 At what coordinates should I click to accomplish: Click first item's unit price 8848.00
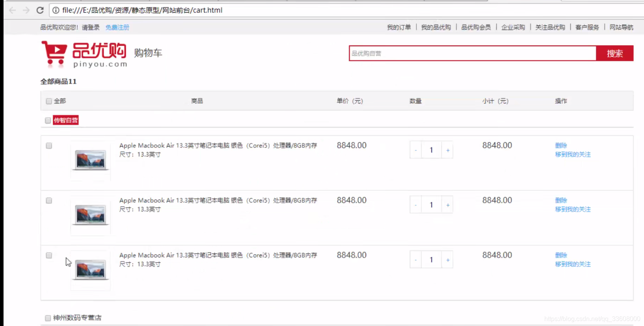coord(352,145)
